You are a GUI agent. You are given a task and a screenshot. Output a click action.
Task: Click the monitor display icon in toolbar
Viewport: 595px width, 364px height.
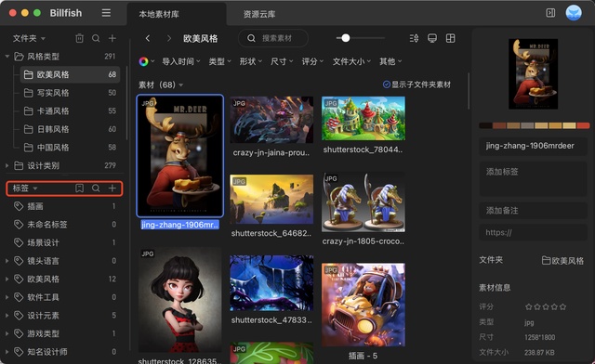[432, 38]
